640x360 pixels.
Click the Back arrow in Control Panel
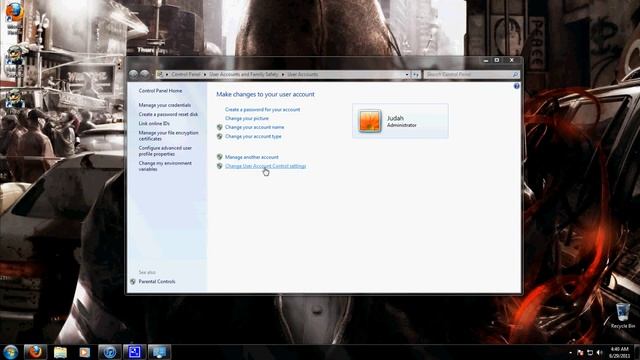[133, 74]
